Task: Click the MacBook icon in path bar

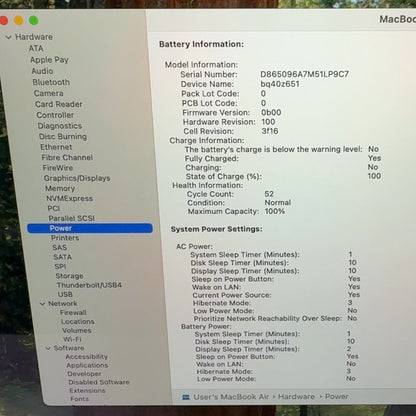Action: click(186, 397)
